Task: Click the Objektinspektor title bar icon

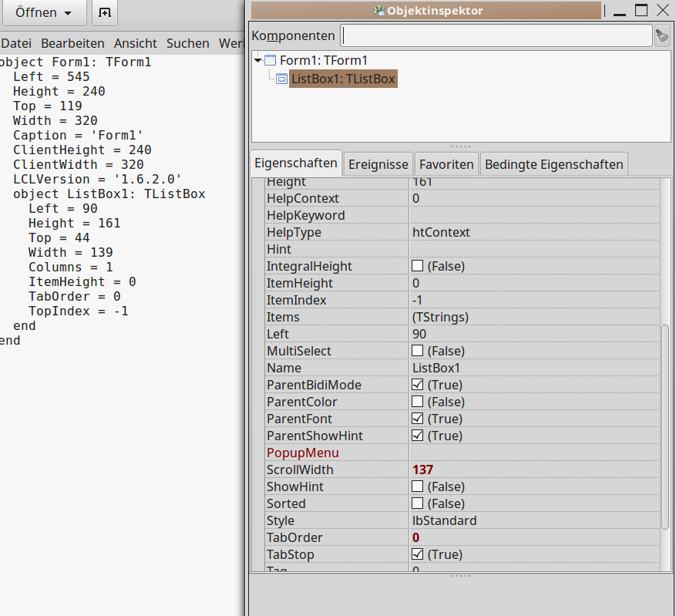Action: [379, 11]
